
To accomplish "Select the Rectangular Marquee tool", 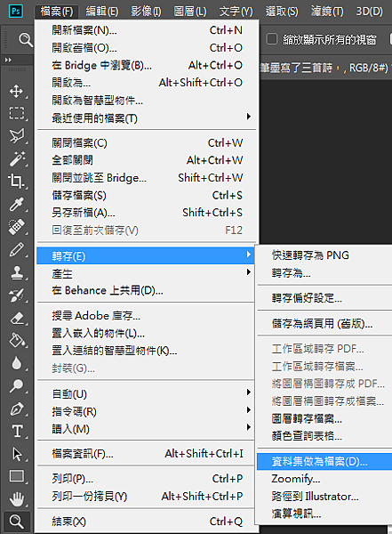I will [x=16, y=113].
